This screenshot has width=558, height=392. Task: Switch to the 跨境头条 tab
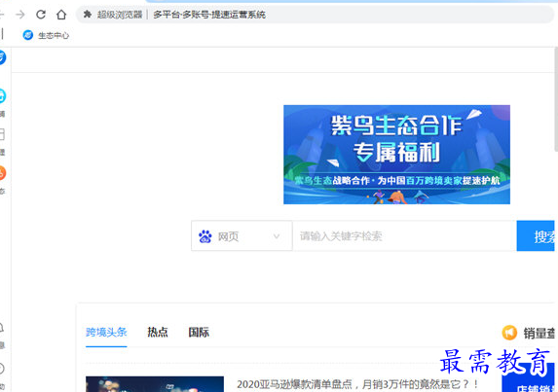click(x=106, y=332)
